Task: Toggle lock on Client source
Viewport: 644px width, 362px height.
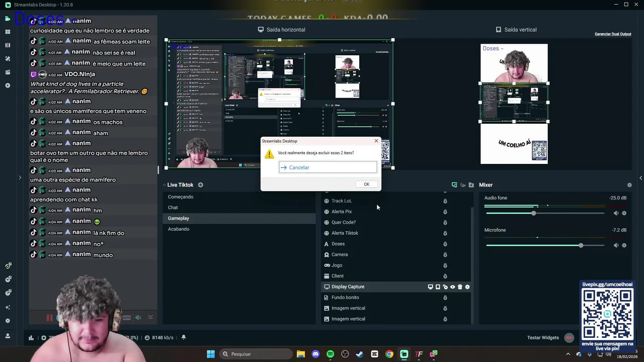Action: [x=445, y=276]
